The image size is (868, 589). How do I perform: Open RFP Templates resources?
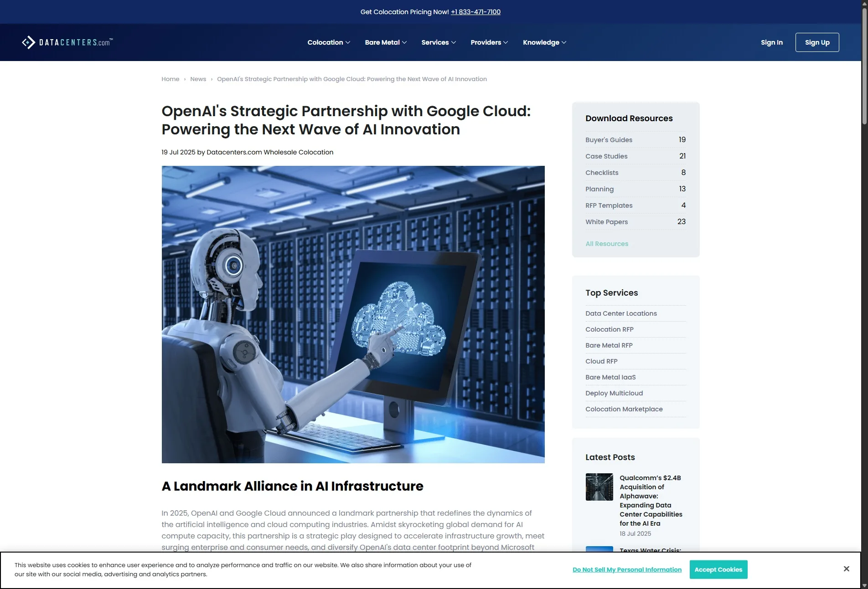609,205
